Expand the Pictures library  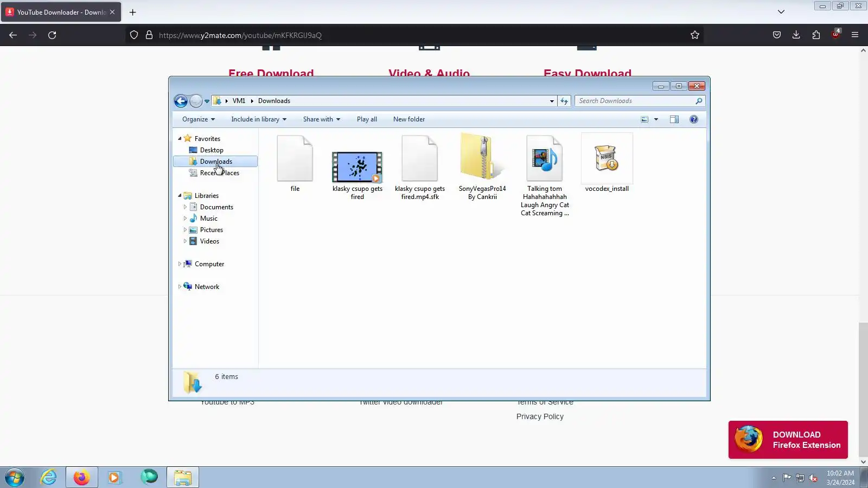pyautogui.click(x=185, y=230)
